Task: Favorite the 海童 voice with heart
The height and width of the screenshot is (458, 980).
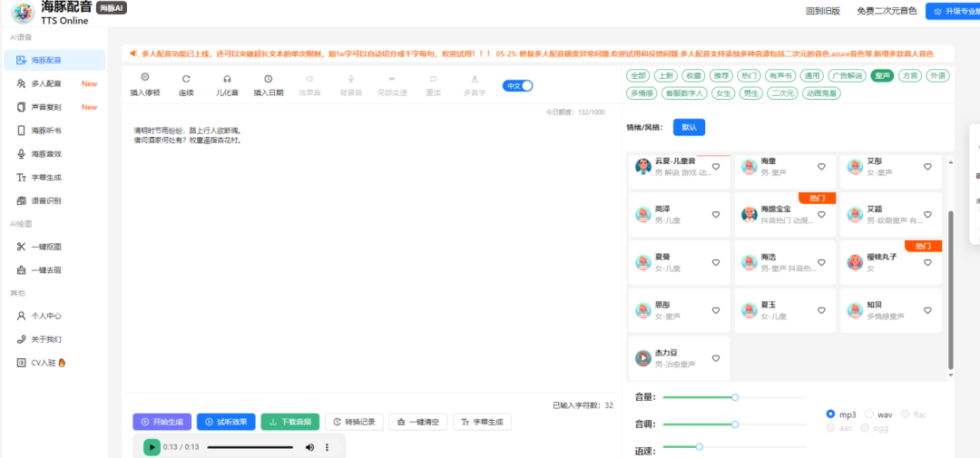Action: [822, 167]
